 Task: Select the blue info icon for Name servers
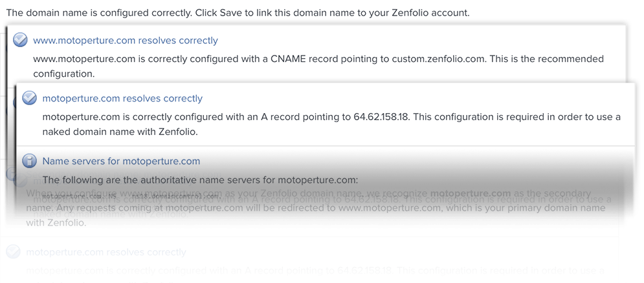(x=29, y=161)
